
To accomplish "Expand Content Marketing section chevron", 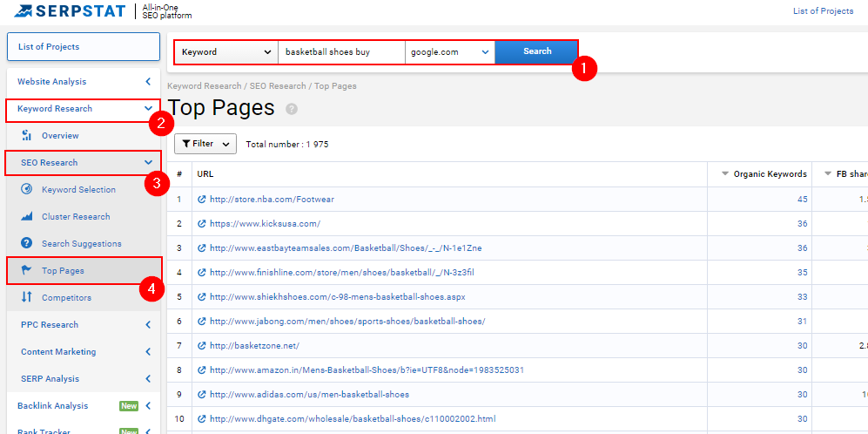I will click(148, 352).
